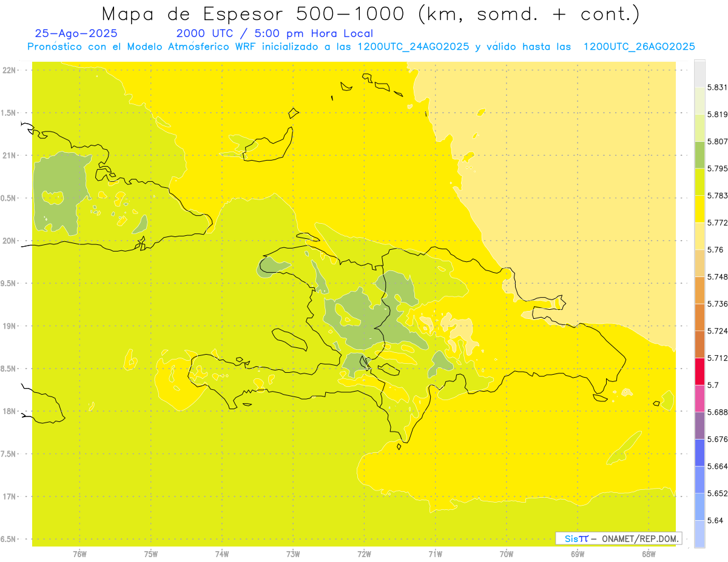
Task: Click the 21N latitude axis label
Action: (8, 155)
